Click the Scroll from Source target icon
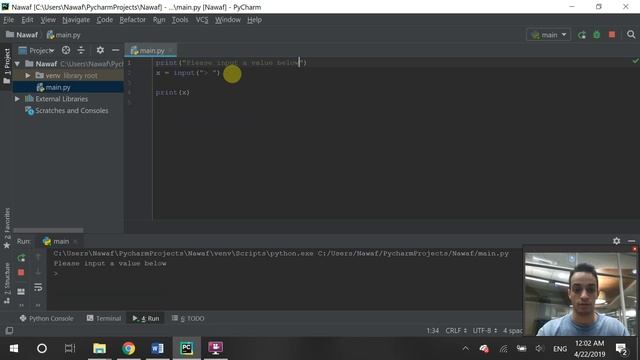Image resolution: width=640 pixels, height=360 pixels. (66, 50)
